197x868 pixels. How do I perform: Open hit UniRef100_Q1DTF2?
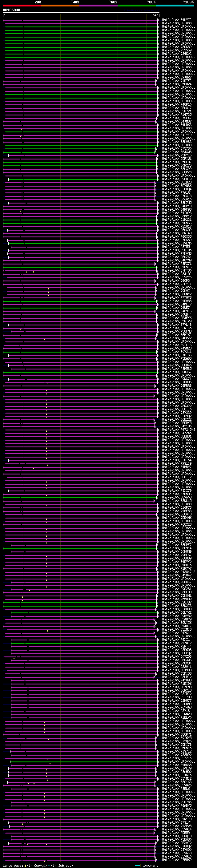[x=177, y=81]
